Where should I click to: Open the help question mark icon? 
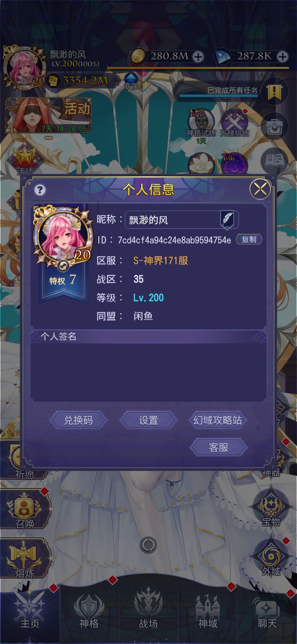click(x=40, y=190)
